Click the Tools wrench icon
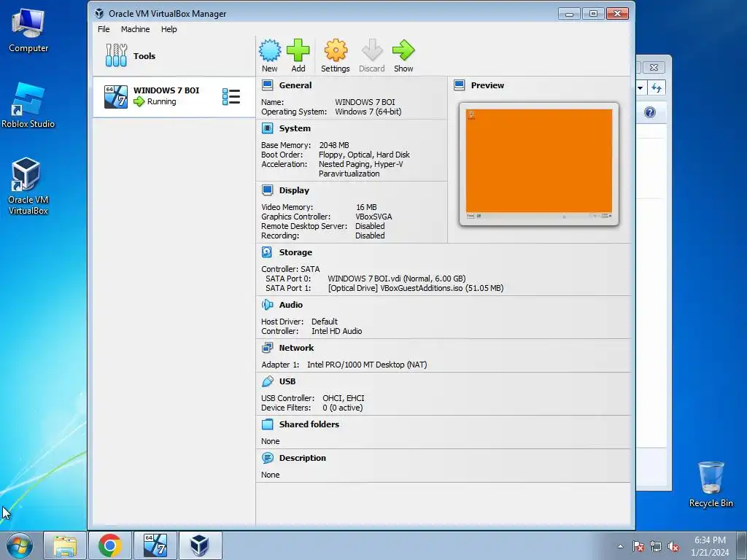The image size is (747, 560). (116, 55)
